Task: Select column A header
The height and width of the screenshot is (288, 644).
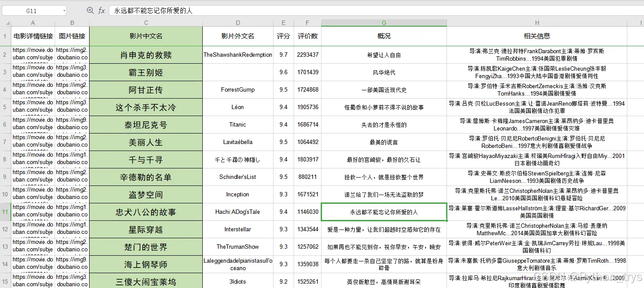Action: (33, 23)
